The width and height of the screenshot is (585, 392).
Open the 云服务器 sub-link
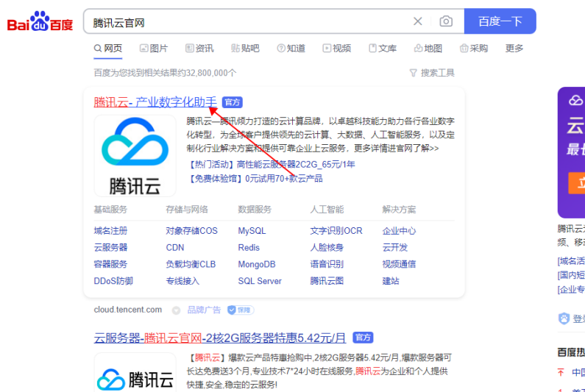click(110, 248)
